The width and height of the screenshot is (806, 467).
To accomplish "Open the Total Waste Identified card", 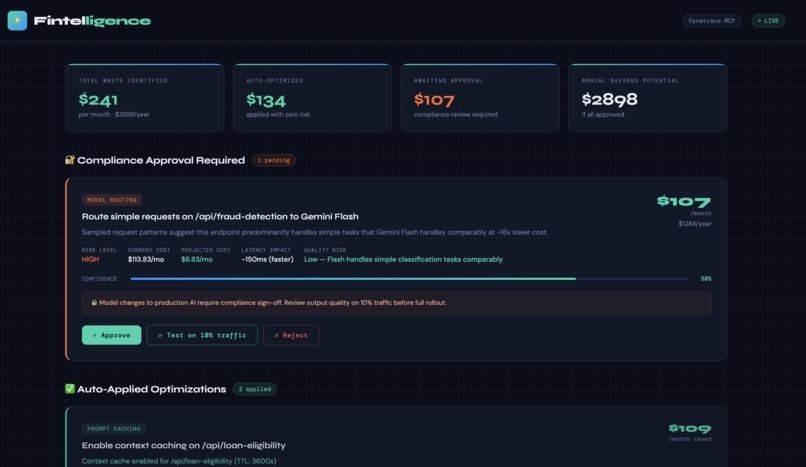I will [144, 98].
